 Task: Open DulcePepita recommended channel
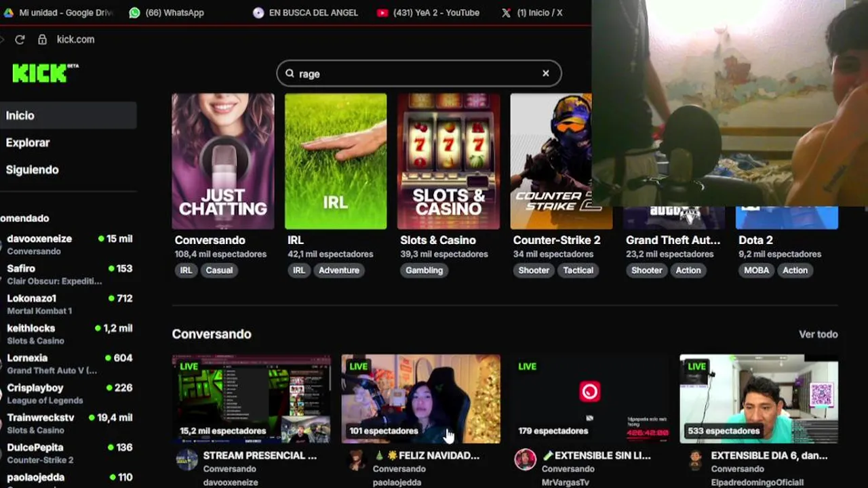pyautogui.click(x=68, y=453)
